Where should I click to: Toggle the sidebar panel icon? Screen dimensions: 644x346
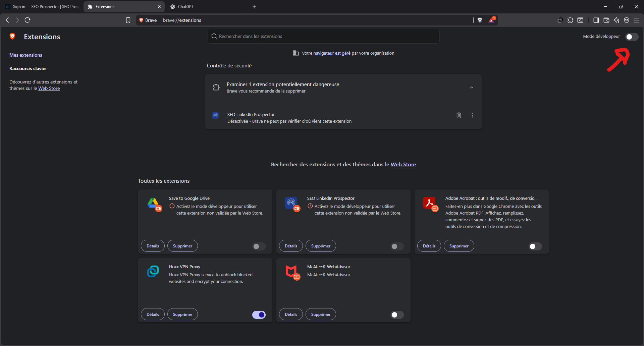(596, 20)
